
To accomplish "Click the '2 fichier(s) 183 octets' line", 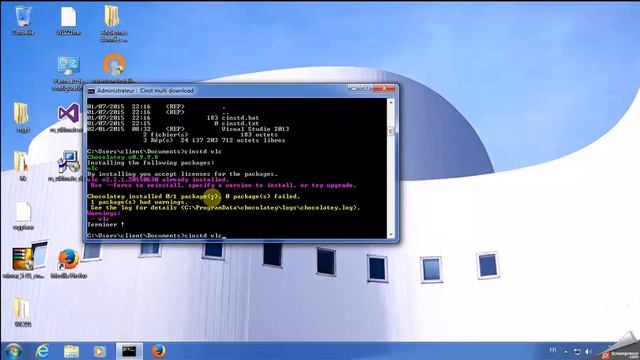I will 210,135.
